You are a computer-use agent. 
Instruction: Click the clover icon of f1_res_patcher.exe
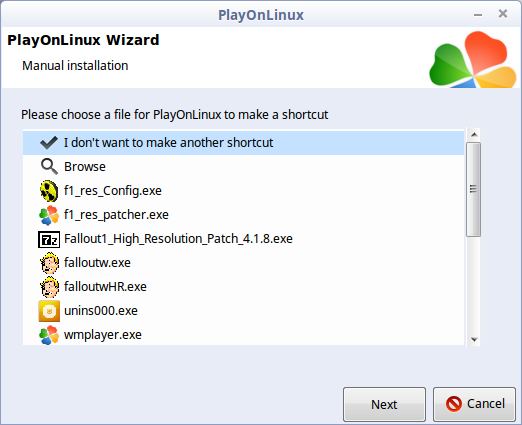pos(49,215)
